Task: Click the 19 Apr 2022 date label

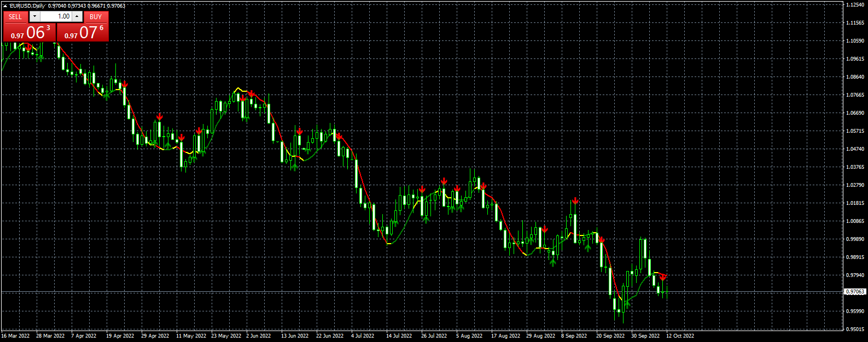Action: click(x=120, y=336)
